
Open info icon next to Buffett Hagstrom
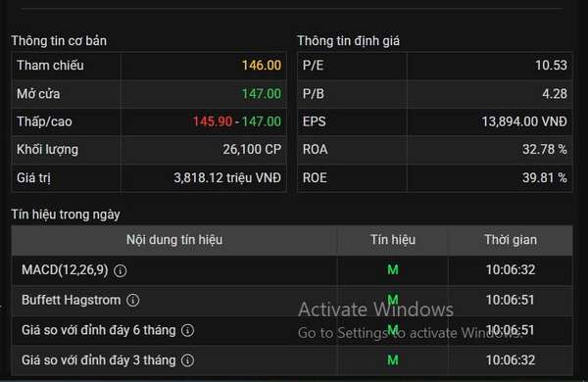132,301
